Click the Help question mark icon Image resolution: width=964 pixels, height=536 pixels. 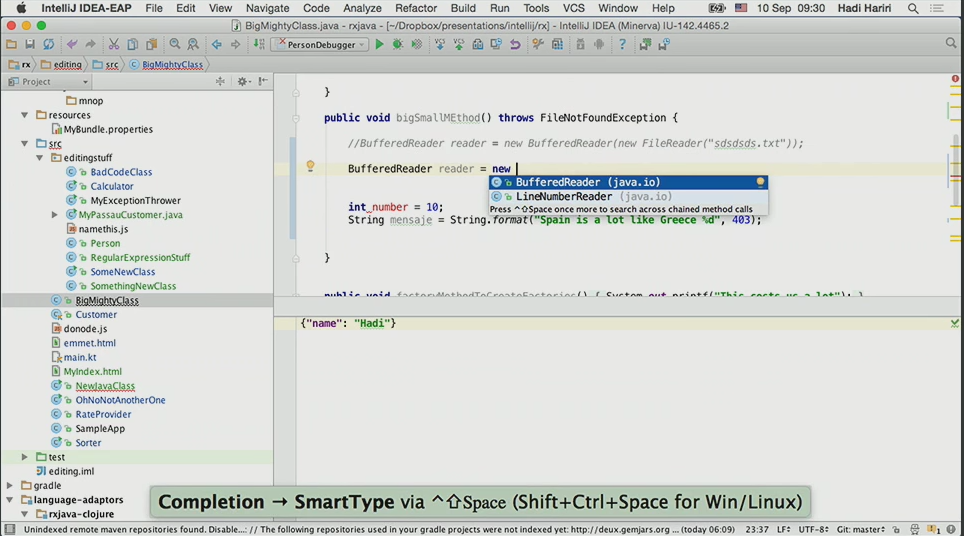tap(622, 44)
